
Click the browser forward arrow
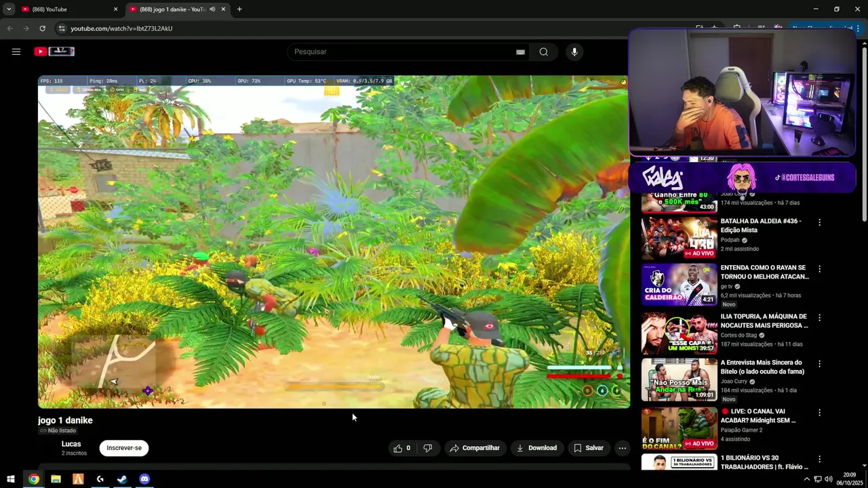click(26, 28)
